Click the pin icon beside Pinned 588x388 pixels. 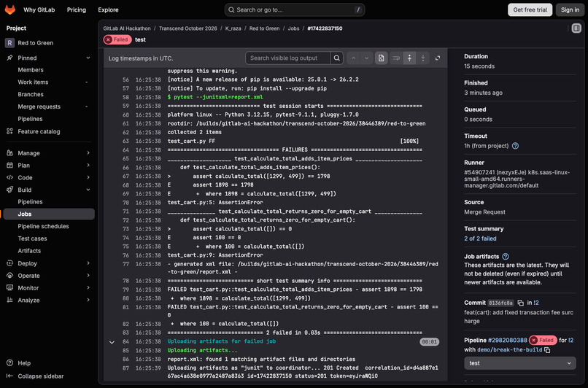pyautogui.click(x=9, y=58)
